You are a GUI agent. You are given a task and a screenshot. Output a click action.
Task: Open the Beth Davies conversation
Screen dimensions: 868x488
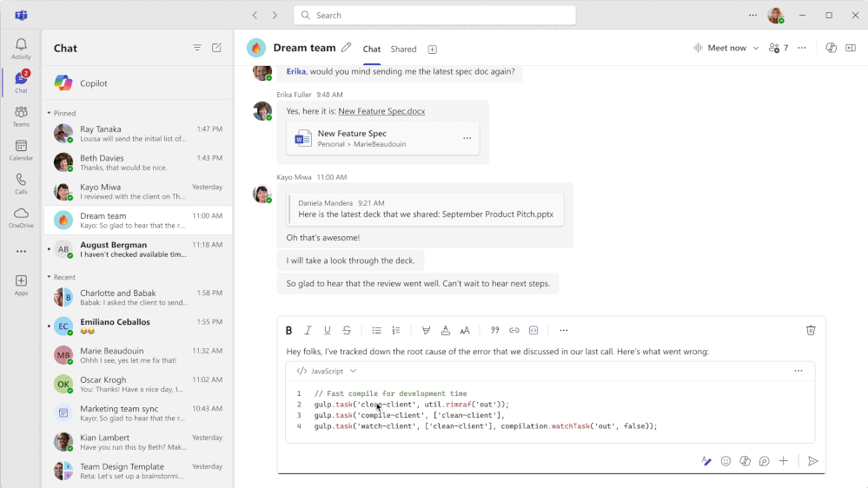pos(138,162)
